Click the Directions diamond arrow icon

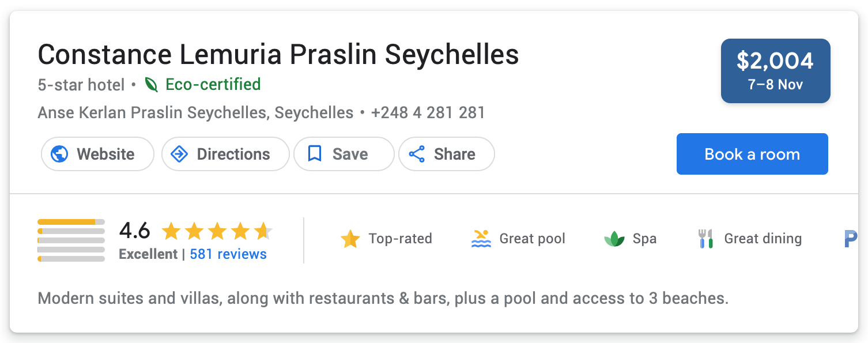click(180, 154)
